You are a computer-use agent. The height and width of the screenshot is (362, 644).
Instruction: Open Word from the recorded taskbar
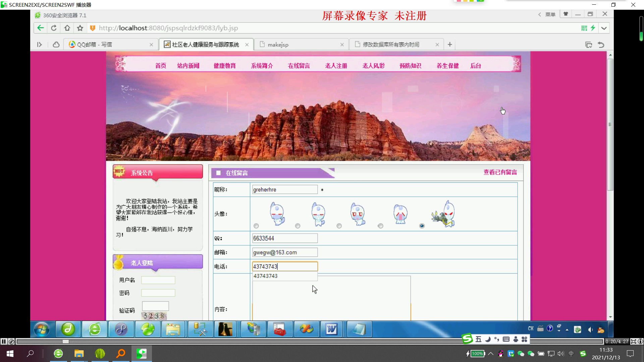[x=331, y=329]
